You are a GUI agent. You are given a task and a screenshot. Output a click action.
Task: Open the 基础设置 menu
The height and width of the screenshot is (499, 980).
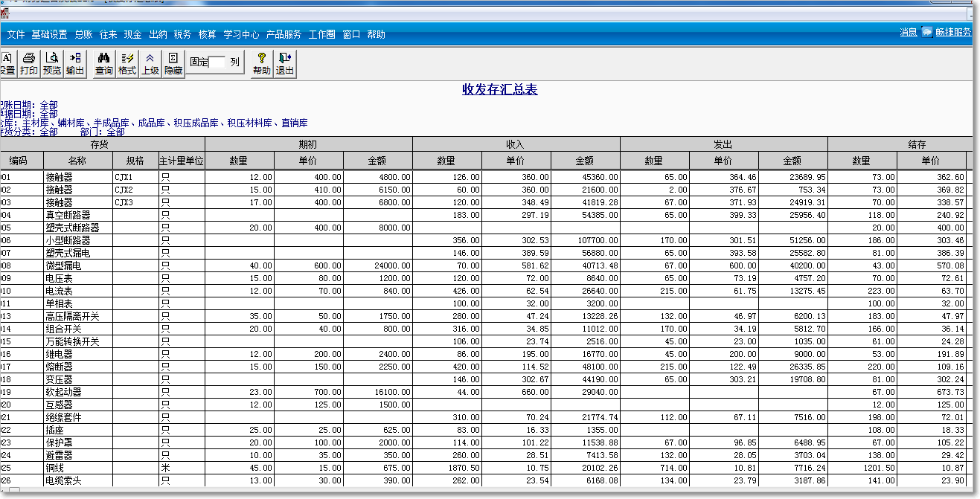[x=49, y=34]
